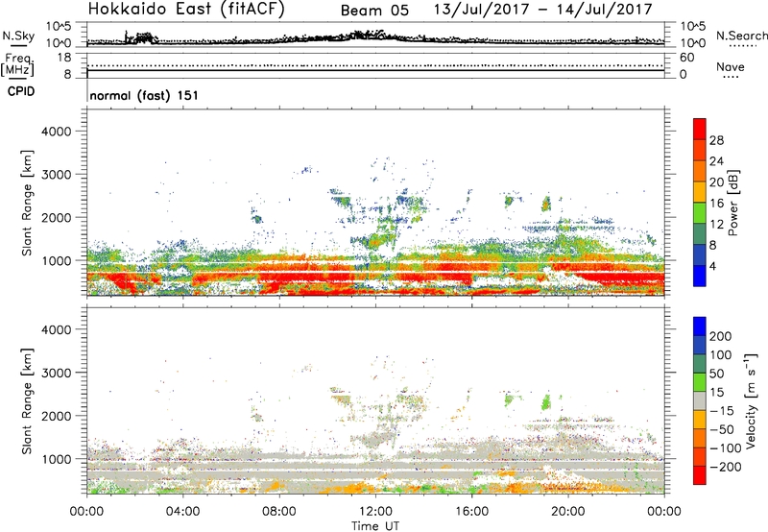
Task: Click the 'Velocity [m s-1]' colorbar label
Action: 751,400
